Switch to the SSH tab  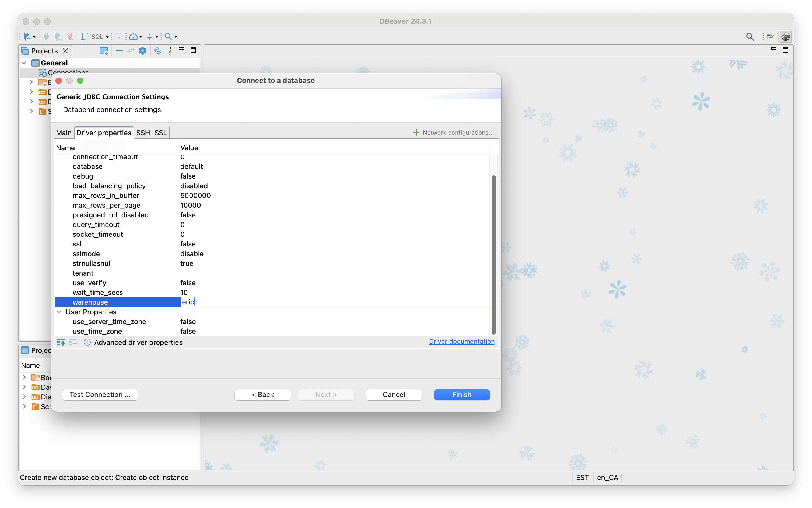click(x=143, y=133)
